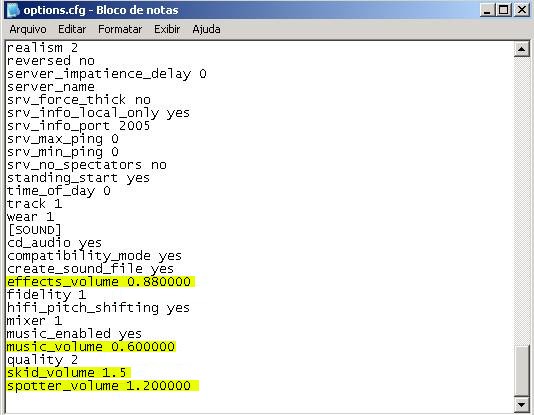Click the scroll down arrow
The height and width of the screenshot is (415, 534).
(x=521, y=404)
